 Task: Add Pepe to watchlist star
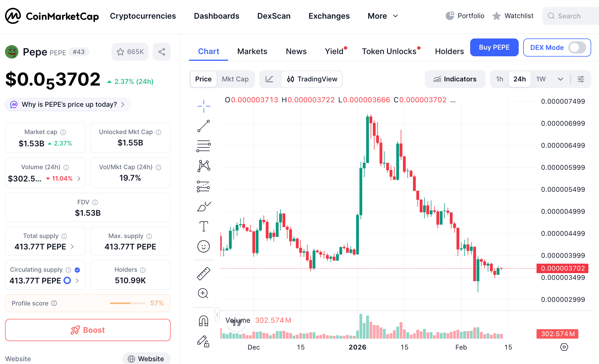point(130,52)
